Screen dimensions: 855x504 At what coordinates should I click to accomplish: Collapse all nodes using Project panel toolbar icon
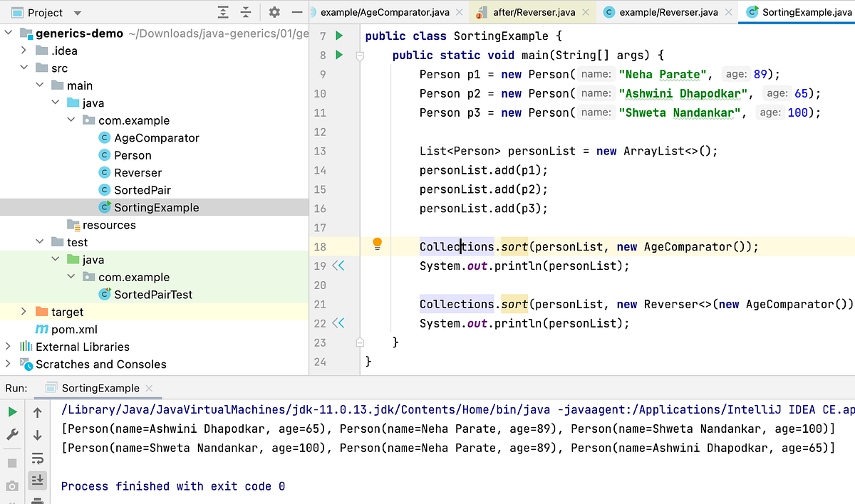(245, 12)
